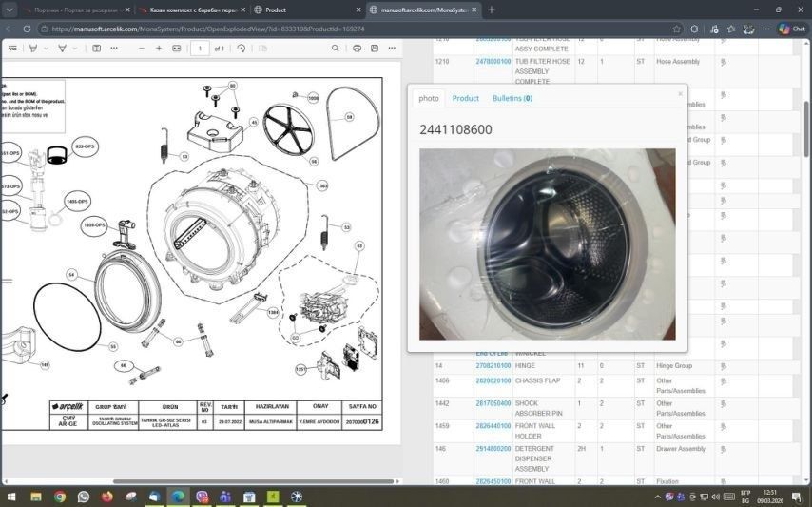Open the PDF search tool

coord(335,49)
